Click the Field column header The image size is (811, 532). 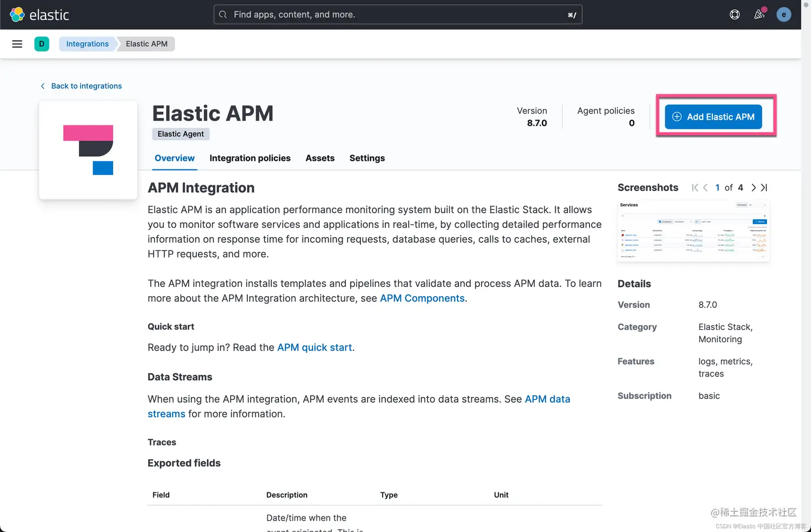pyautogui.click(x=161, y=495)
